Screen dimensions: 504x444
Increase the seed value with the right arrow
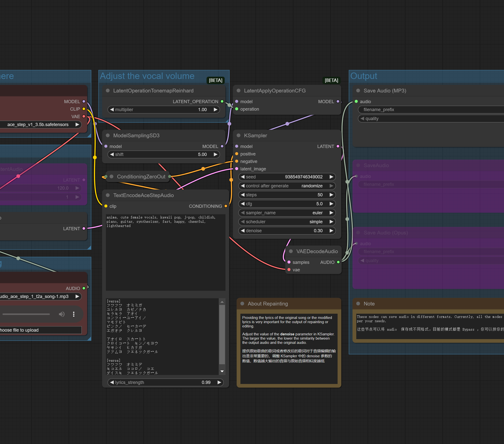click(x=331, y=177)
